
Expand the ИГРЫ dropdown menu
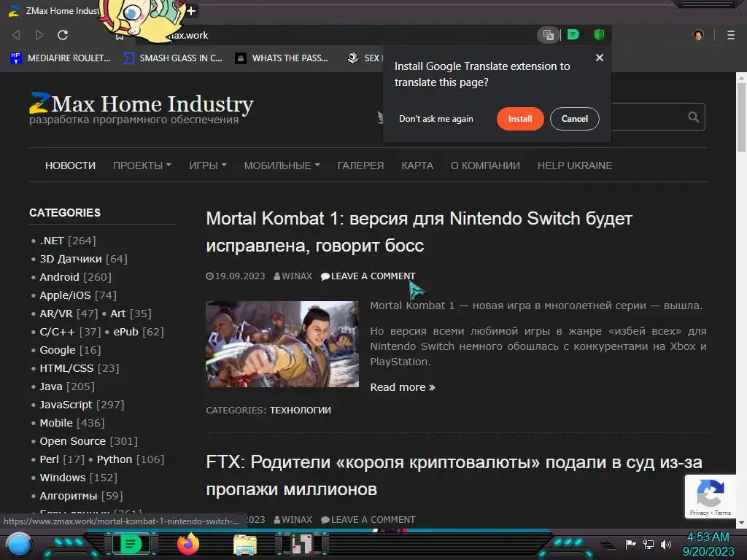coord(208,166)
